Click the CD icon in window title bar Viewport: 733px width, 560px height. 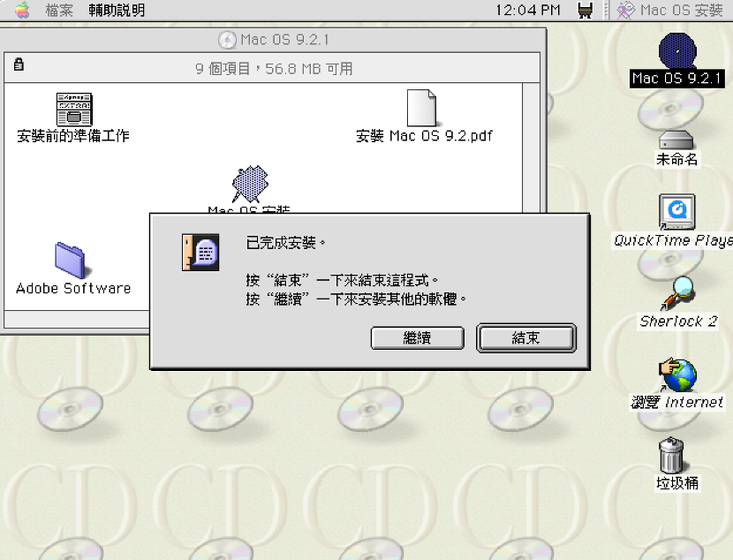(228, 40)
